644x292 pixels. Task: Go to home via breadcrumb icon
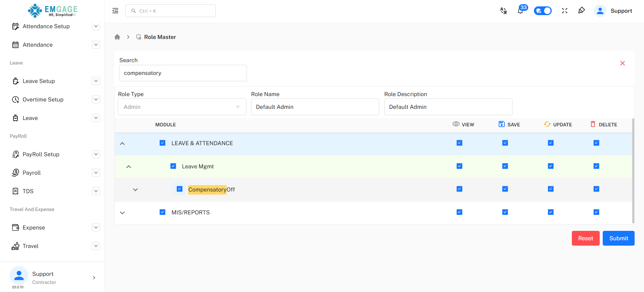pos(117,37)
